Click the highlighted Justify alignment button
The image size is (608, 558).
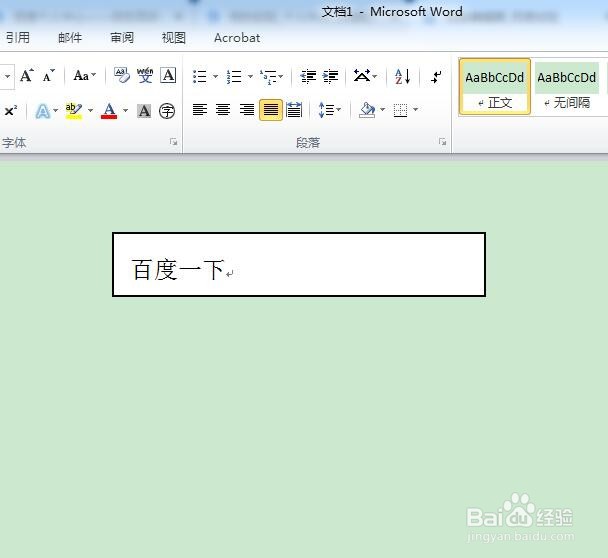271,110
